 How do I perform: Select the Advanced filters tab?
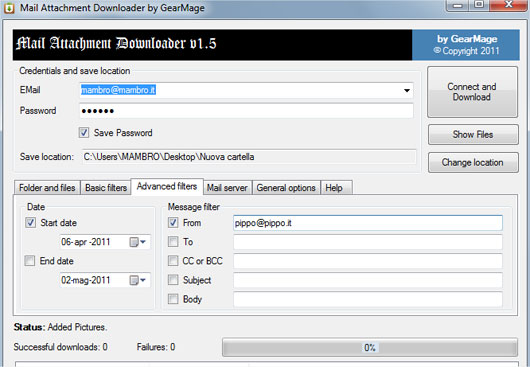[167, 187]
